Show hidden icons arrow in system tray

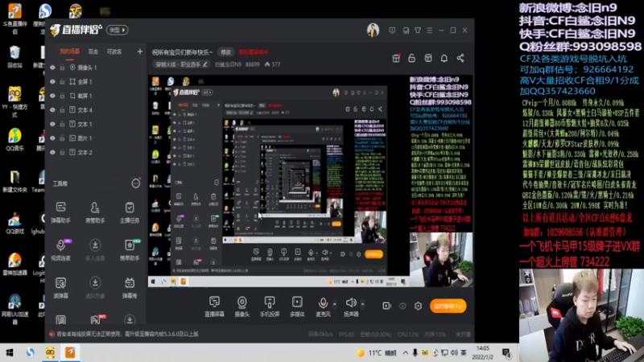406,352
